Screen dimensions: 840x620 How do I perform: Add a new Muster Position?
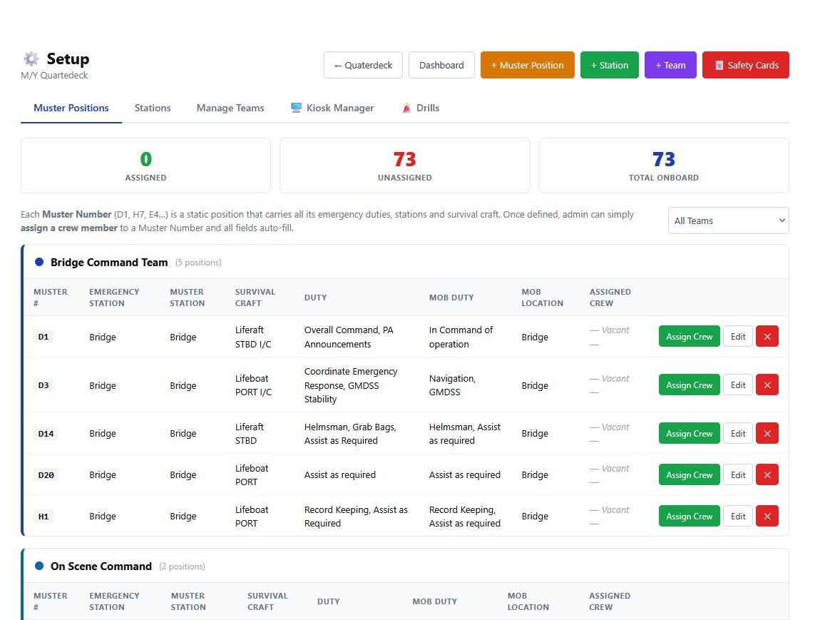click(527, 65)
